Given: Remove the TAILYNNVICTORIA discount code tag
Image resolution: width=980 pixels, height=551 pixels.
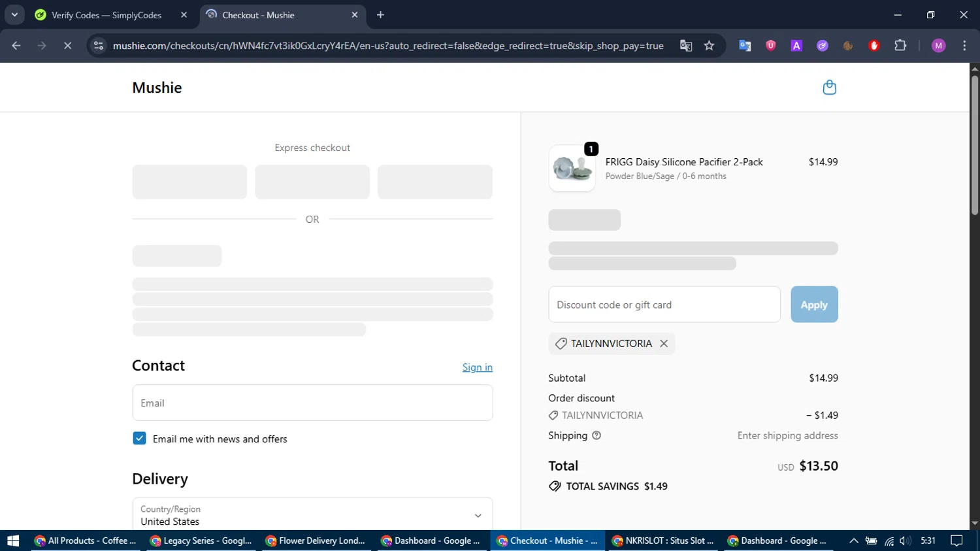Looking at the screenshot, I should 664,344.
